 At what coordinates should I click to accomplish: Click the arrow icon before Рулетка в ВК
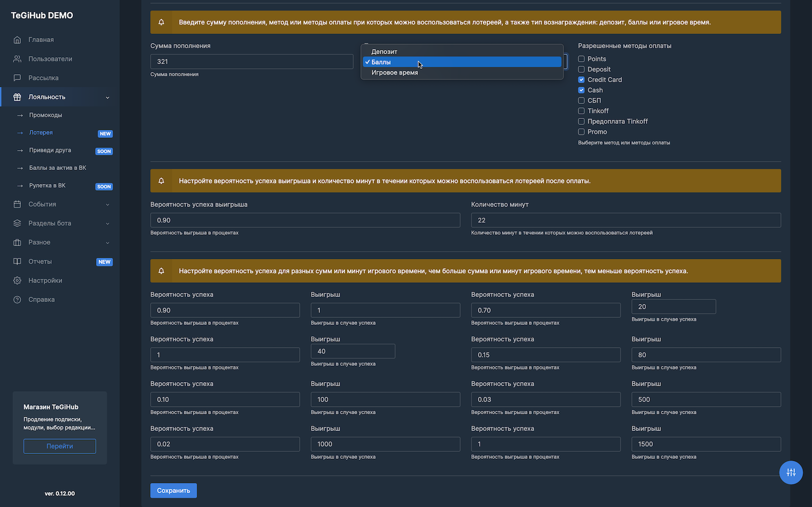[x=20, y=186]
